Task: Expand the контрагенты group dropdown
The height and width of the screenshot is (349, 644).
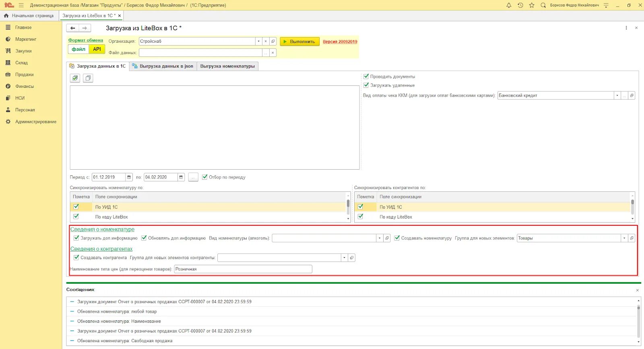Action: (x=344, y=258)
